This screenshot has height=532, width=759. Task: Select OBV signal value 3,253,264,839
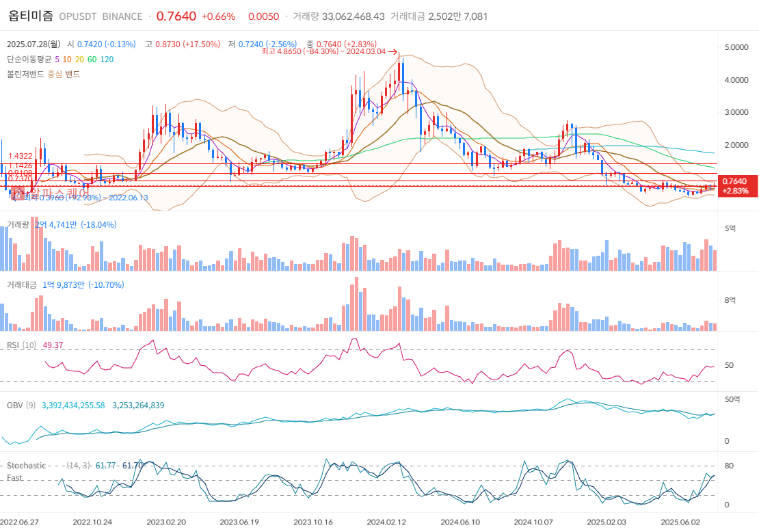[138, 405]
